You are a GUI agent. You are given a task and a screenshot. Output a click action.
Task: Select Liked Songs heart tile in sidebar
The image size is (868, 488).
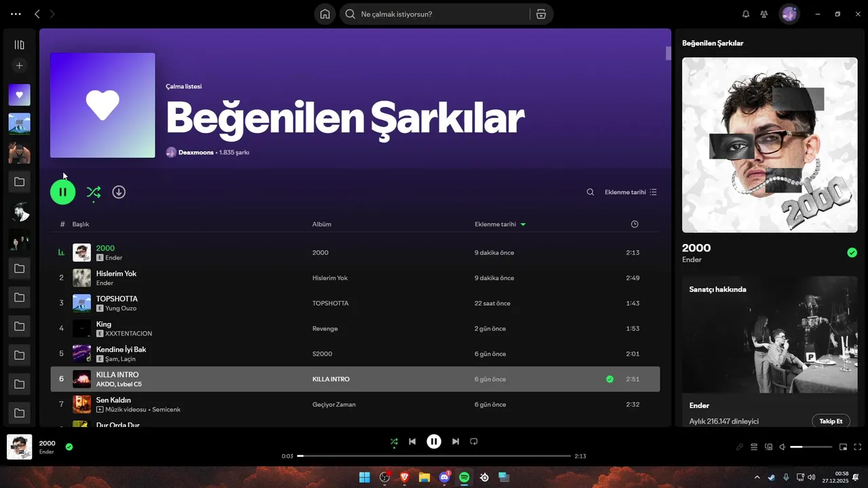(19, 95)
